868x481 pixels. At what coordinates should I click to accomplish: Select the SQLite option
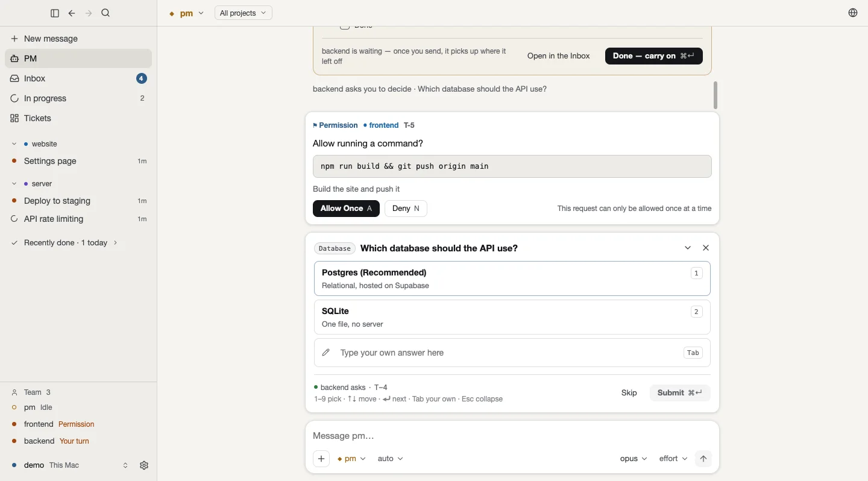coord(512,318)
